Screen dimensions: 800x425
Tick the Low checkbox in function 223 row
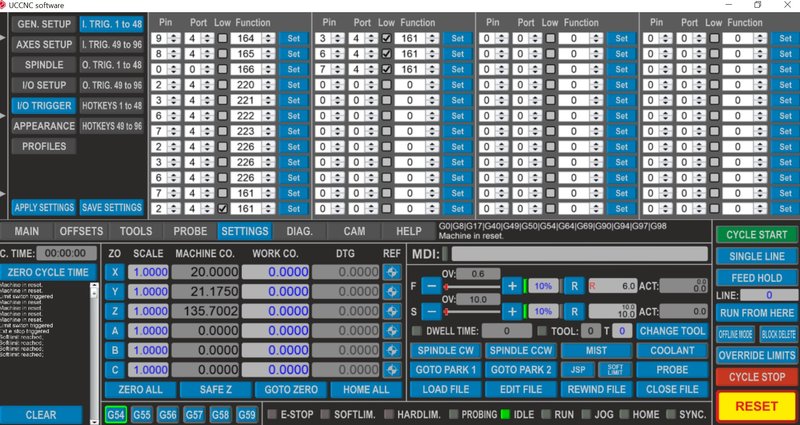click(222, 131)
